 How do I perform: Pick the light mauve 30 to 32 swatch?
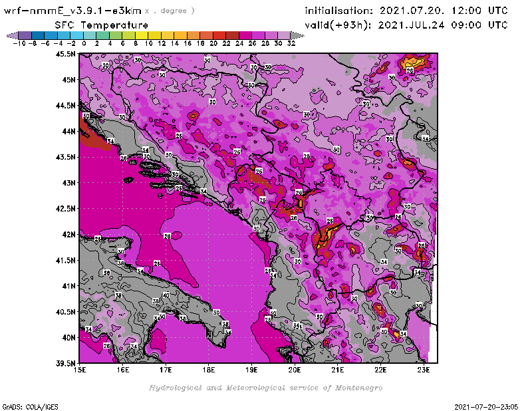pyautogui.click(x=284, y=36)
